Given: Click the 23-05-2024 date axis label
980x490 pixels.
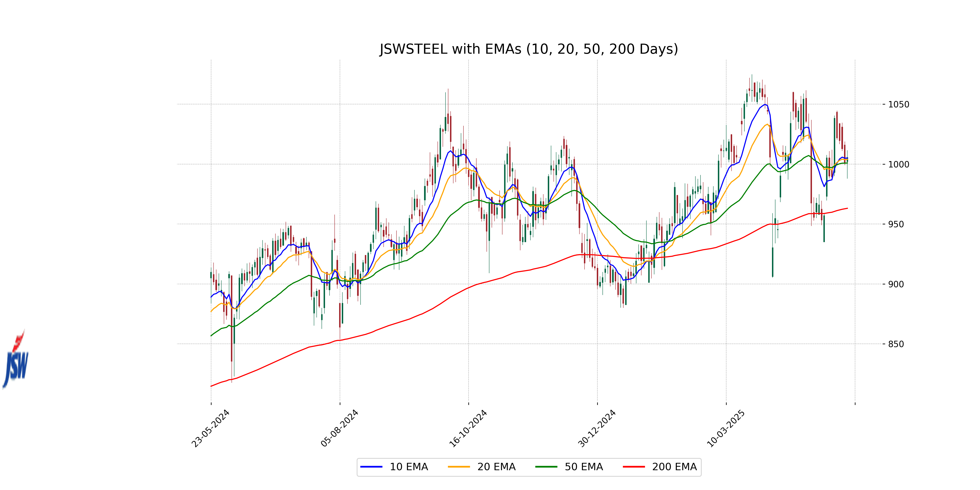Looking at the screenshot, I should [x=210, y=428].
